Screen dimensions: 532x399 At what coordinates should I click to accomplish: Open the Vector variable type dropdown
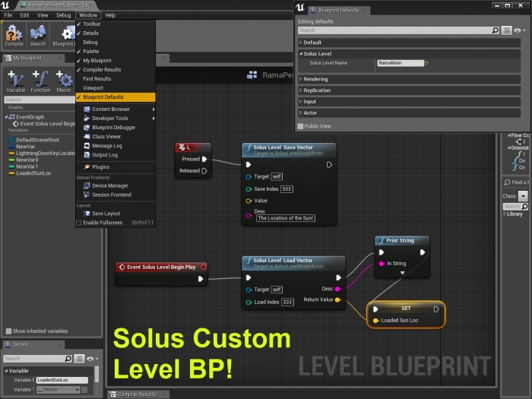pyautogui.click(x=58, y=390)
